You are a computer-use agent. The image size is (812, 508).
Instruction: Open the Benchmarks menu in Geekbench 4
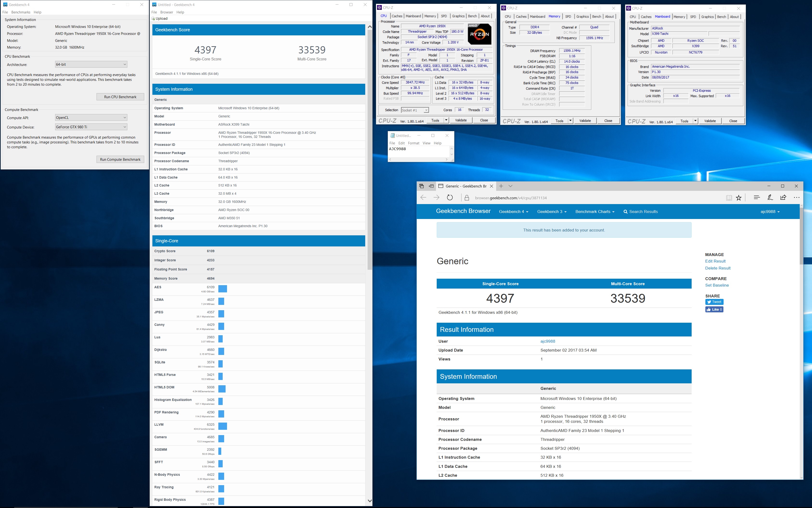point(21,12)
